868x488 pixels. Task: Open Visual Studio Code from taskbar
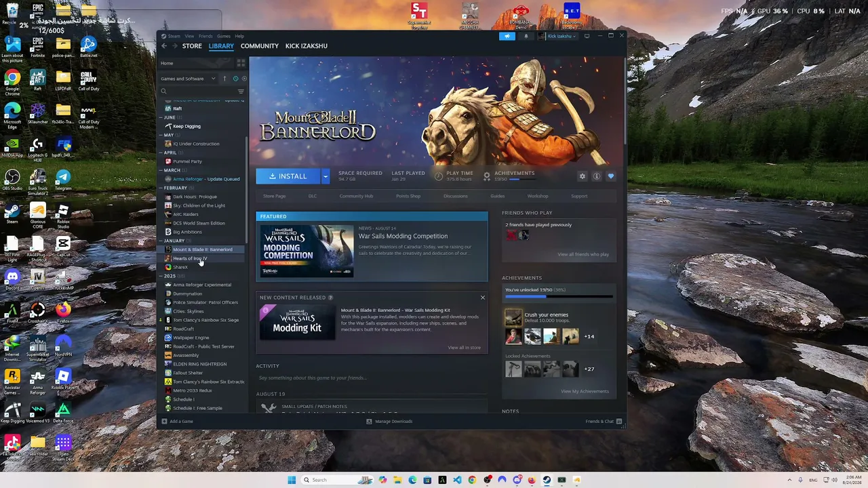[x=457, y=480]
